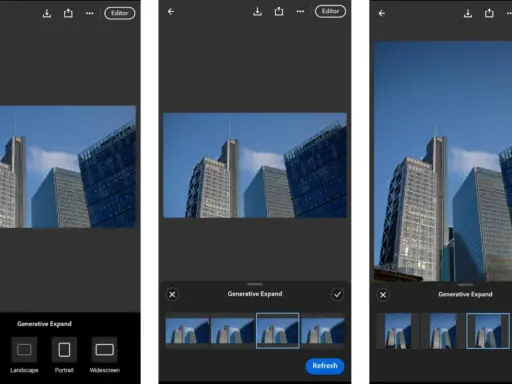Tap Editor button in middle phone screen
This screenshot has height=384, width=512.
330,11
